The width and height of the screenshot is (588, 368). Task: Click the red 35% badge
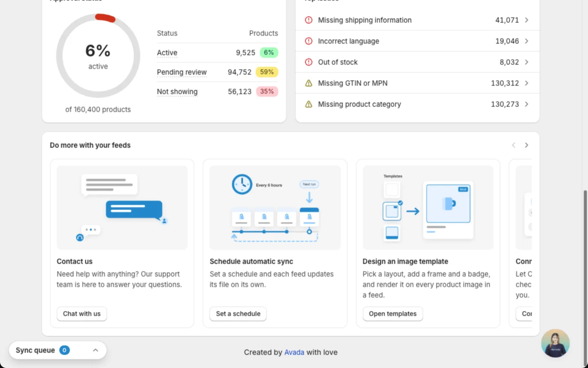pyautogui.click(x=267, y=92)
